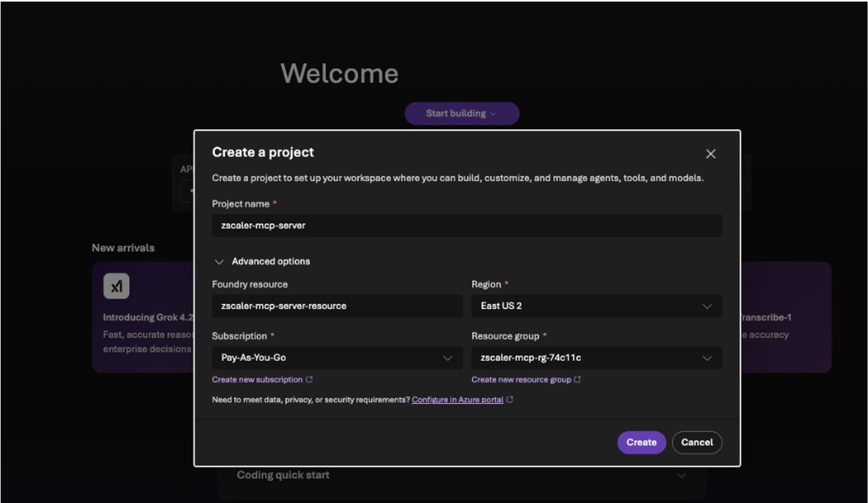Open the Resource group dropdown
868x503 pixels.
pyautogui.click(x=596, y=358)
